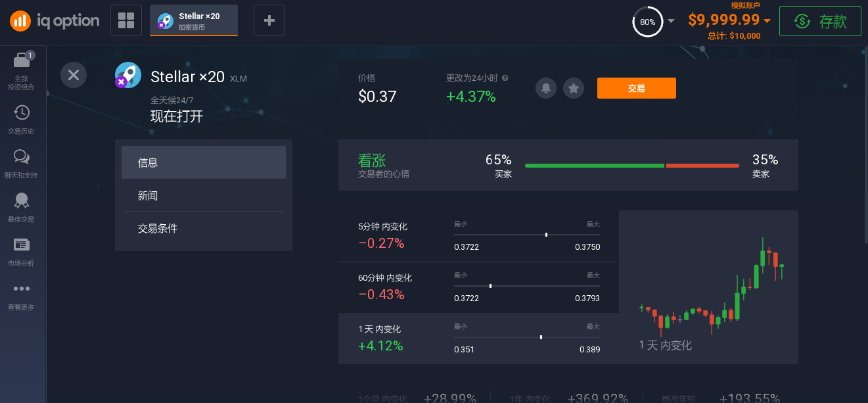This screenshot has width=868, height=403.
Task: Click the 0.389 max value
Action: coord(589,350)
